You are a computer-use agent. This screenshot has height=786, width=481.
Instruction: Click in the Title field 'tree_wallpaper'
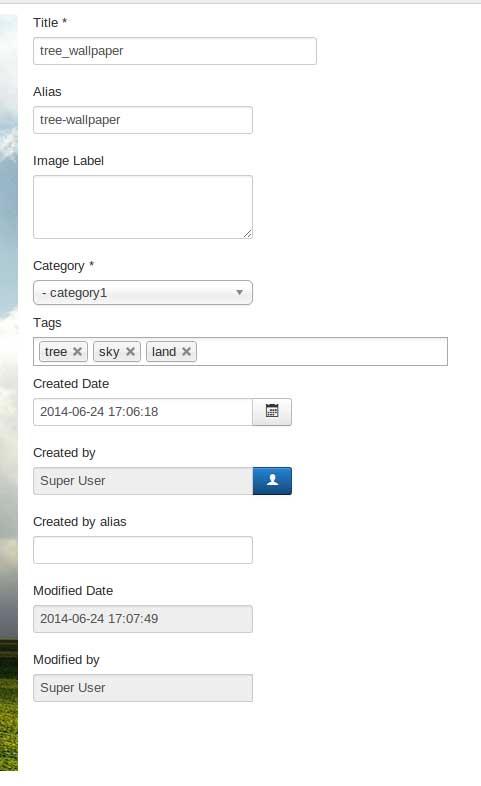175,51
